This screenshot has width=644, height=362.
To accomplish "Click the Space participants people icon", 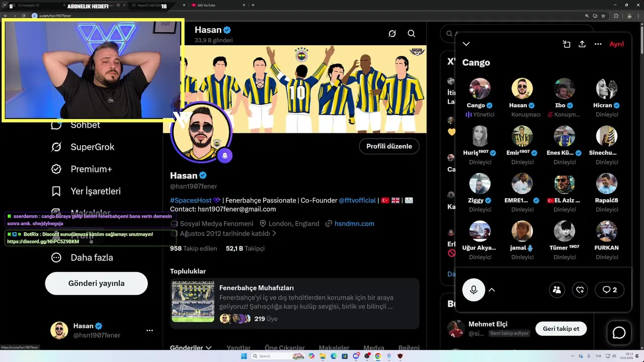I will click(x=557, y=290).
